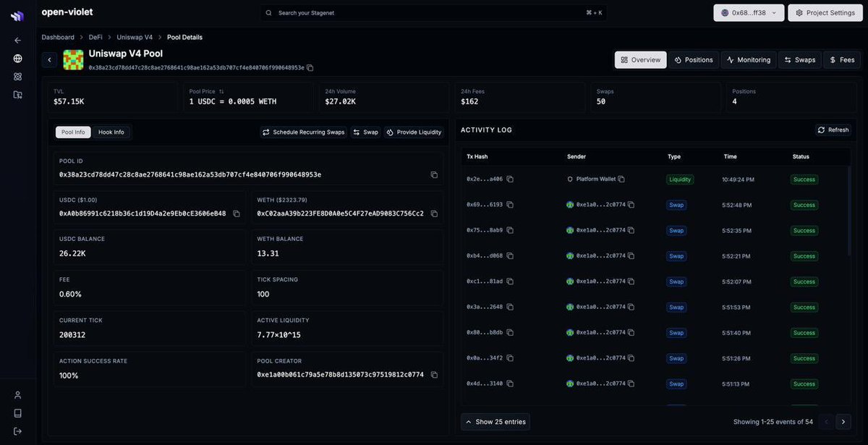Copy tx hash 0x3a...2648

click(x=510, y=308)
